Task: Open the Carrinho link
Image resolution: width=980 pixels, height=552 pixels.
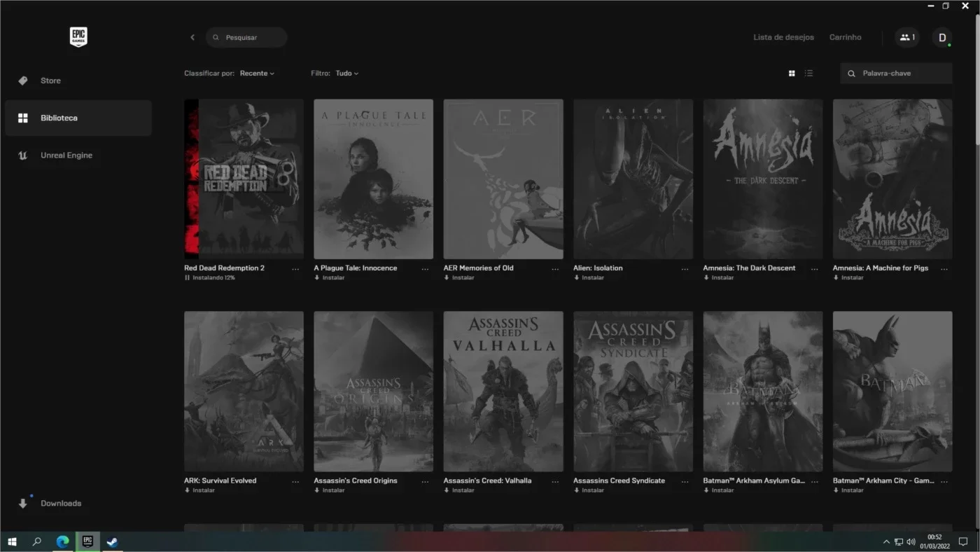Action: click(845, 37)
